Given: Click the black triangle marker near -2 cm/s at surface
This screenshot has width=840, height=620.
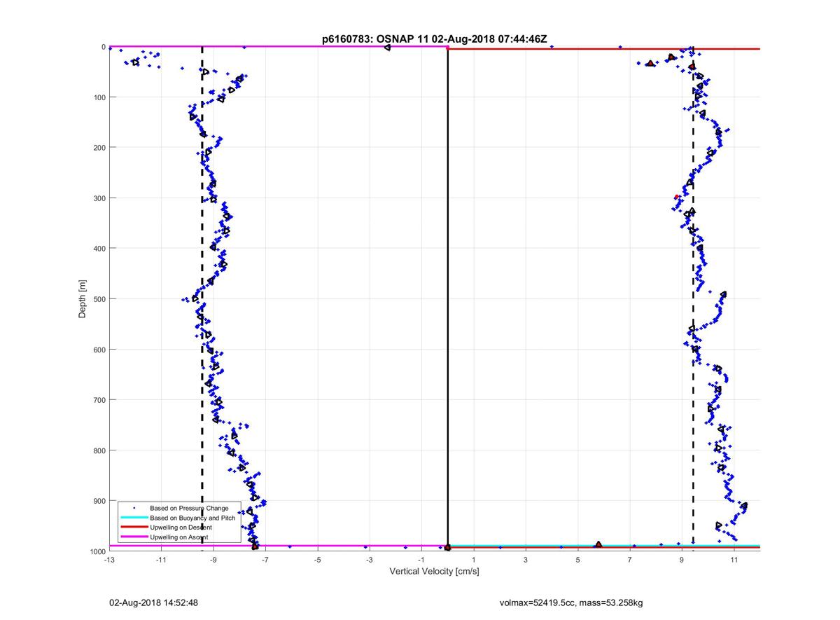Looking at the screenshot, I should 387,47.
